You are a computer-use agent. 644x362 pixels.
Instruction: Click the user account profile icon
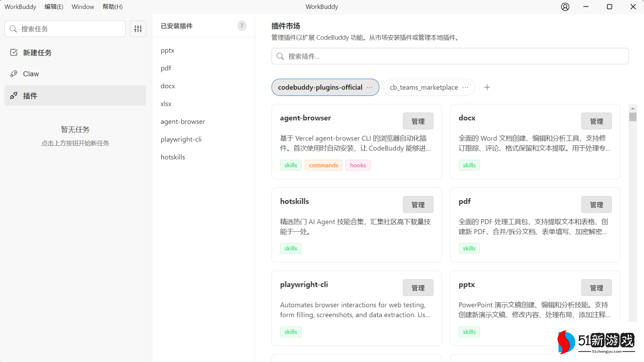click(x=565, y=7)
